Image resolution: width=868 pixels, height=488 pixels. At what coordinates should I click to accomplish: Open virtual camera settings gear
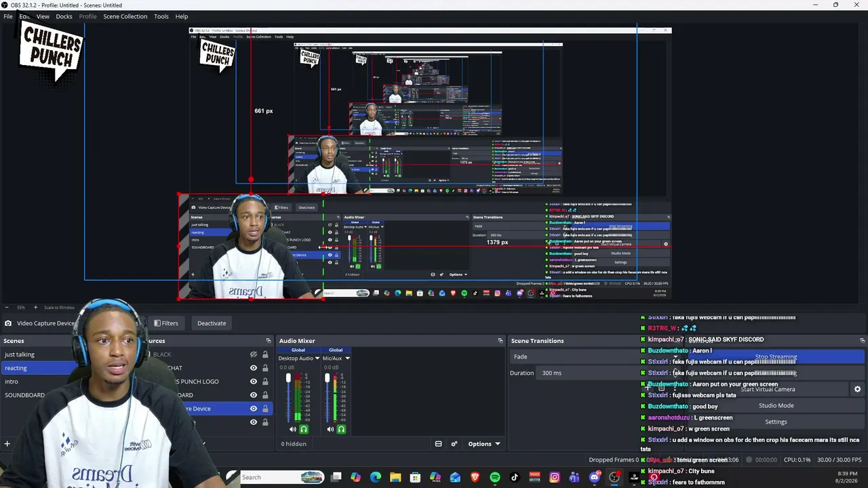click(x=857, y=389)
